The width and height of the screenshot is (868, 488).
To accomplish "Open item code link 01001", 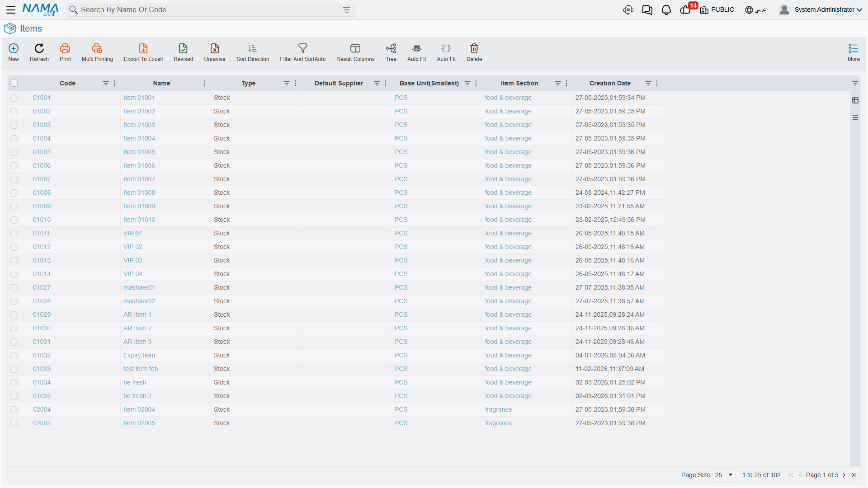I will [x=42, y=98].
